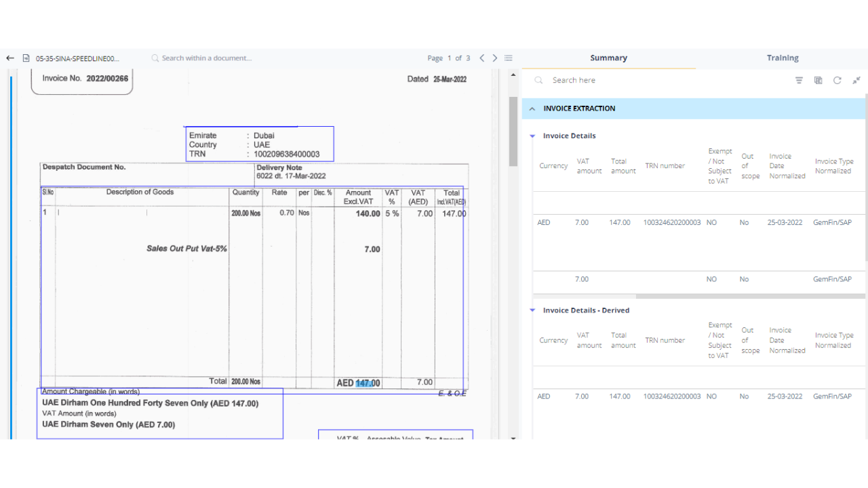This screenshot has width=868, height=488.
Task: Click the TRN 100209638400003 on the invoice
Action: (x=287, y=154)
